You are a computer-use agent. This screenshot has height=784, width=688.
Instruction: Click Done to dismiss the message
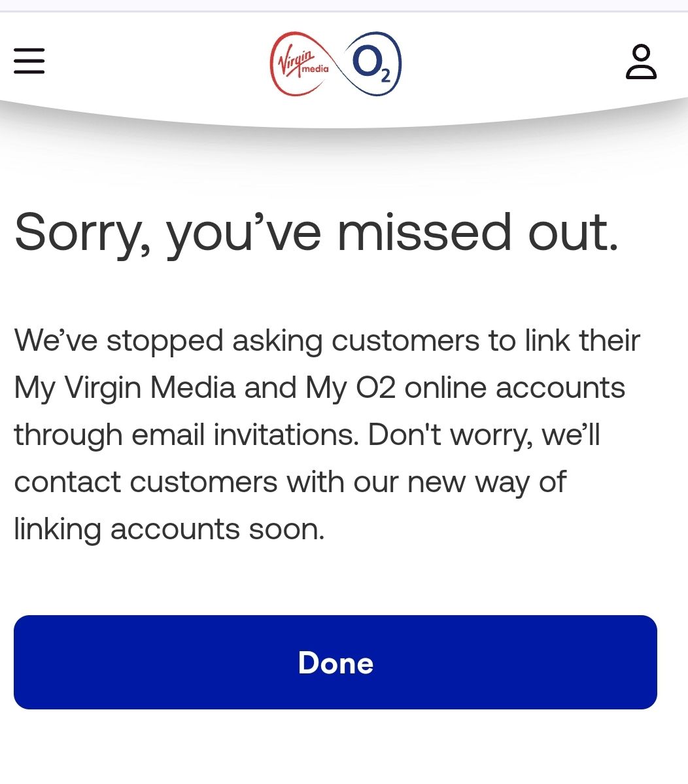(x=335, y=663)
